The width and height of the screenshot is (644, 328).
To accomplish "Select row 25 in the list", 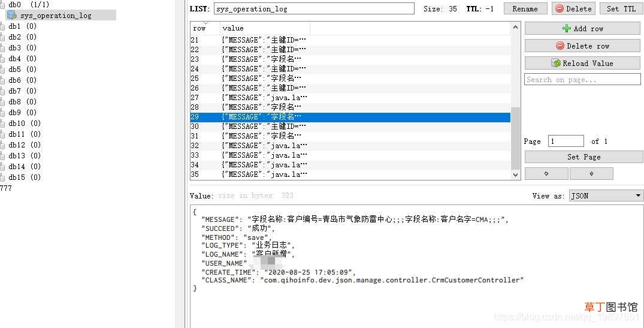I will click(350, 78).
